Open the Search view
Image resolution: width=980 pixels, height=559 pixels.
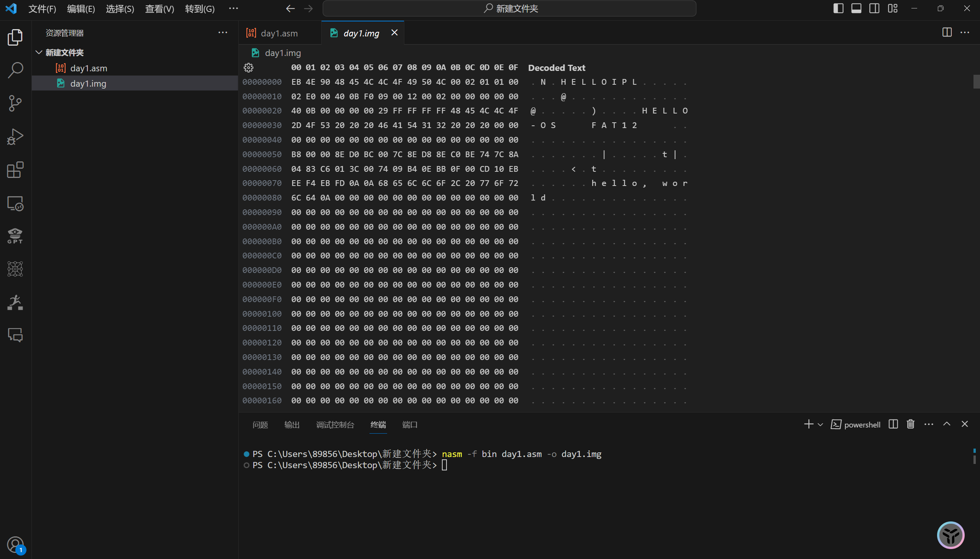point(15,70)
